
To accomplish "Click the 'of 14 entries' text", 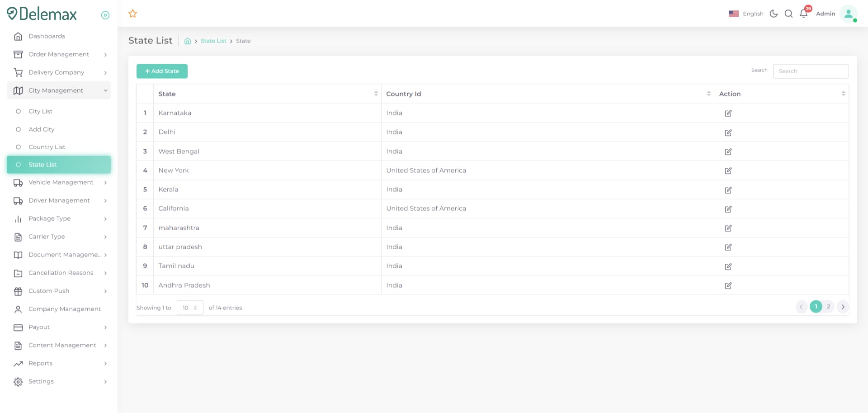I will (x=225, y=308).
